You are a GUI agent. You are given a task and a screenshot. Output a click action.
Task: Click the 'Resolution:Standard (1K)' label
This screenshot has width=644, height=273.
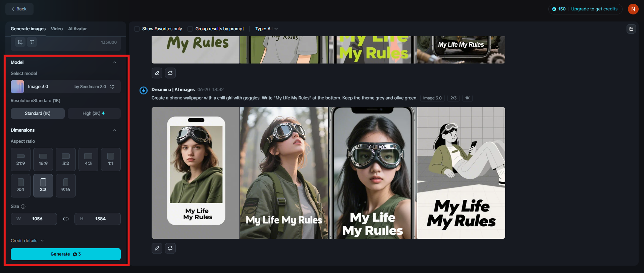coord(36,101)
